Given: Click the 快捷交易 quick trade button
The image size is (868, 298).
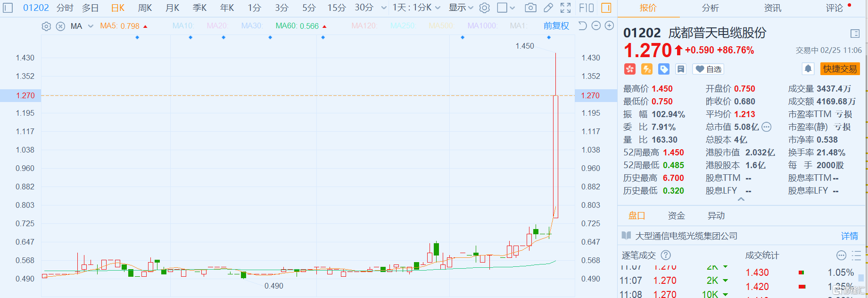Looking at the screenshot, I should point(840,69).
